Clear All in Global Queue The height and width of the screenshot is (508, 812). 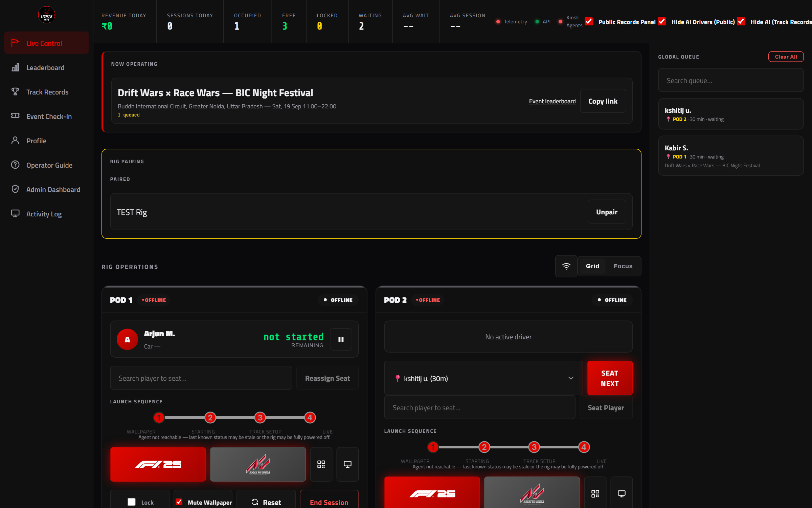(x=786, y=57)
